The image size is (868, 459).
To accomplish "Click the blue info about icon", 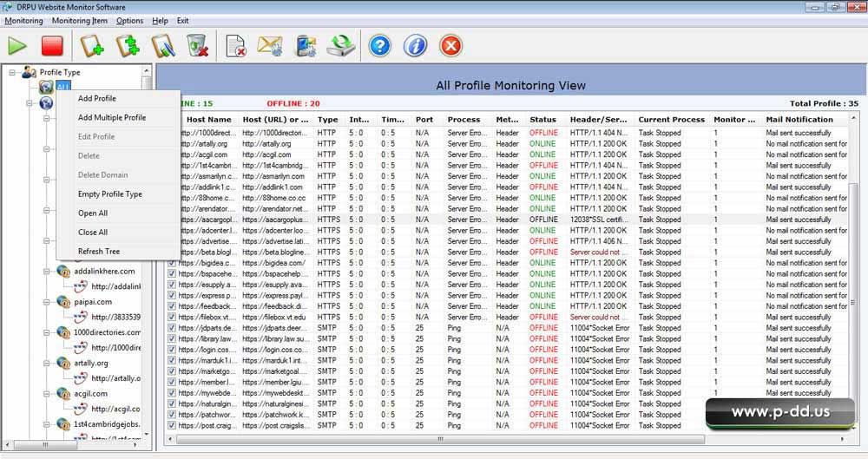I will (415, 46).
